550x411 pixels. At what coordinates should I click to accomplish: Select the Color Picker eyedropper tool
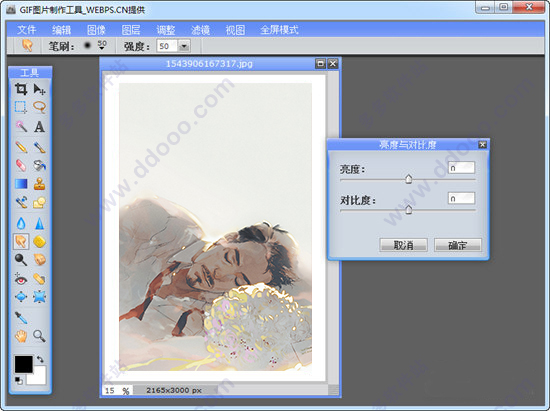click(21, 317)
